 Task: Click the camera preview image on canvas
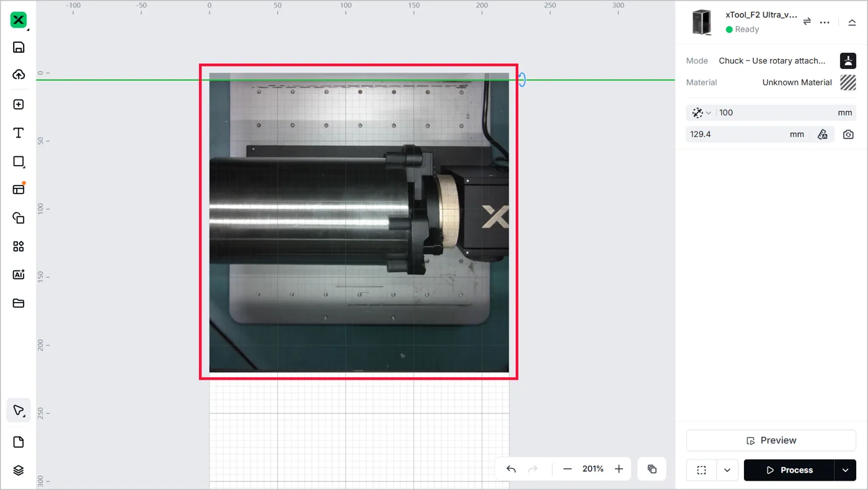click(359, 223)
